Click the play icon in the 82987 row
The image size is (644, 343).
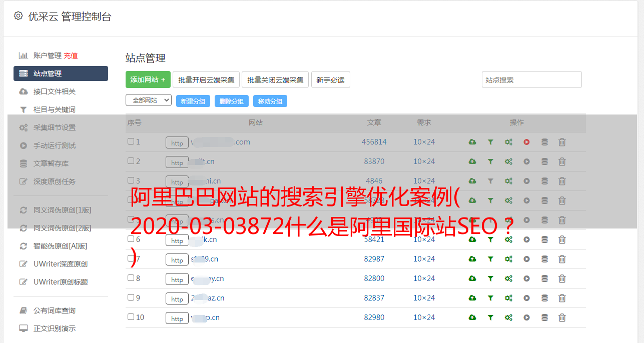click(526, 259)
